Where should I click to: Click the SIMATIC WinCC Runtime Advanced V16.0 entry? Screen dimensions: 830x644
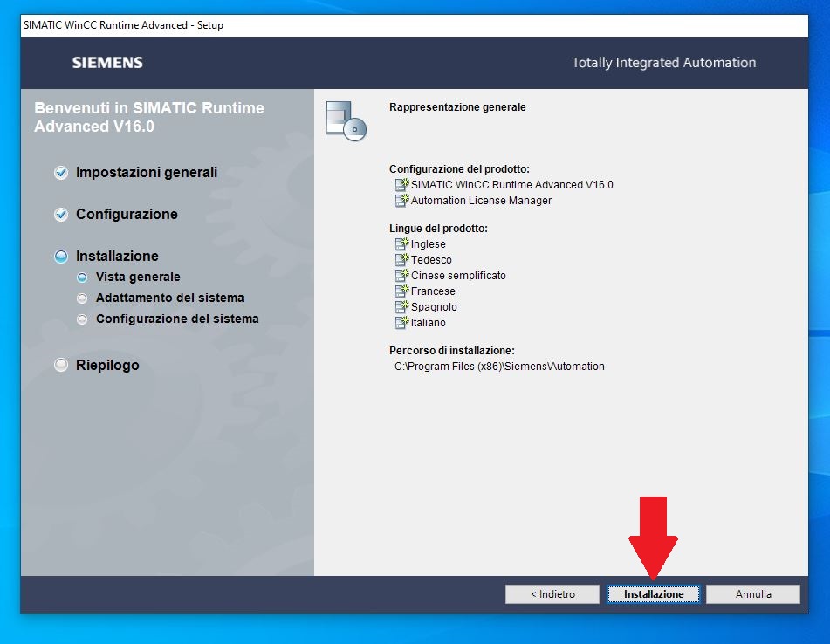click(511, 185)
